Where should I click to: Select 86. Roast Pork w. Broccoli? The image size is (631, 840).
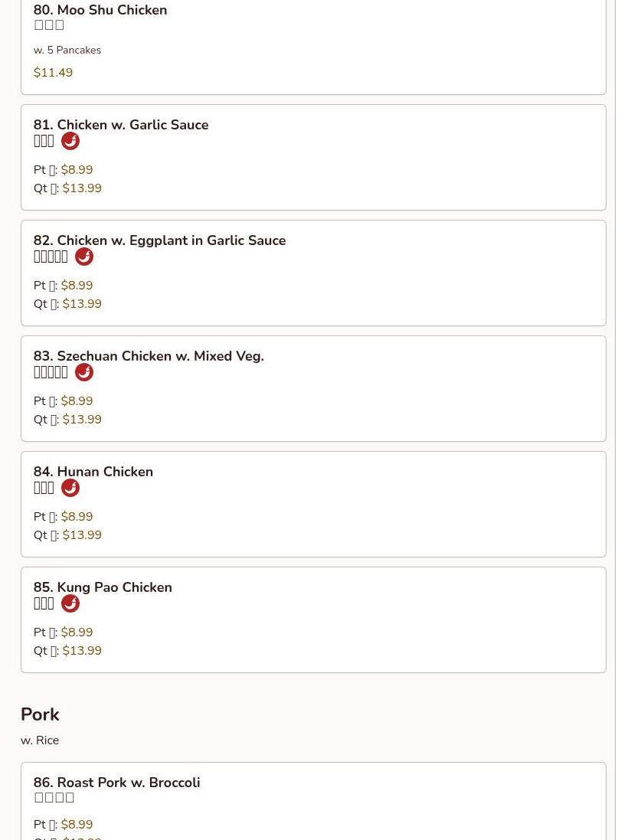click(x=116, y=783)
